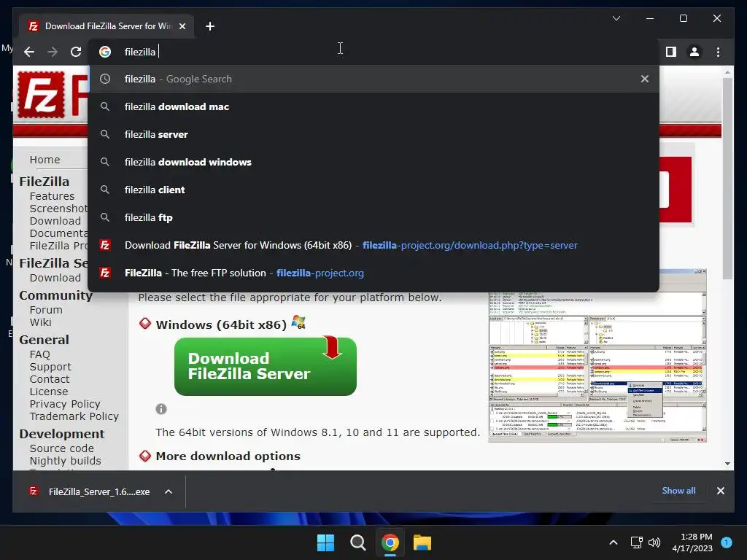This screenshot has height=560, width=747.
Task: Open the notification badge
Action: (727, 542)
